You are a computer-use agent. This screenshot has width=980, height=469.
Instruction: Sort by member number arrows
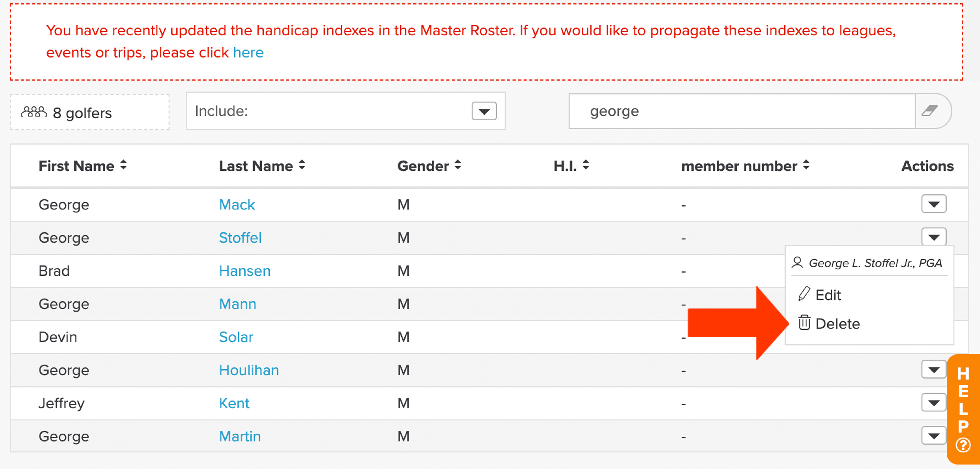pos(806,165)
